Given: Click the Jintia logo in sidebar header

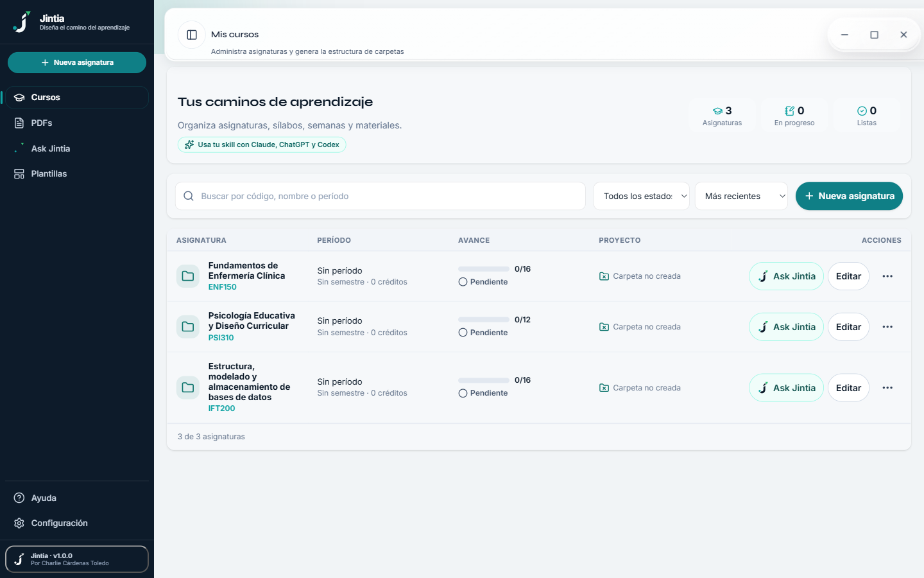Looking at the screenshot, I should pyautogui.click(x=21, y=22).
